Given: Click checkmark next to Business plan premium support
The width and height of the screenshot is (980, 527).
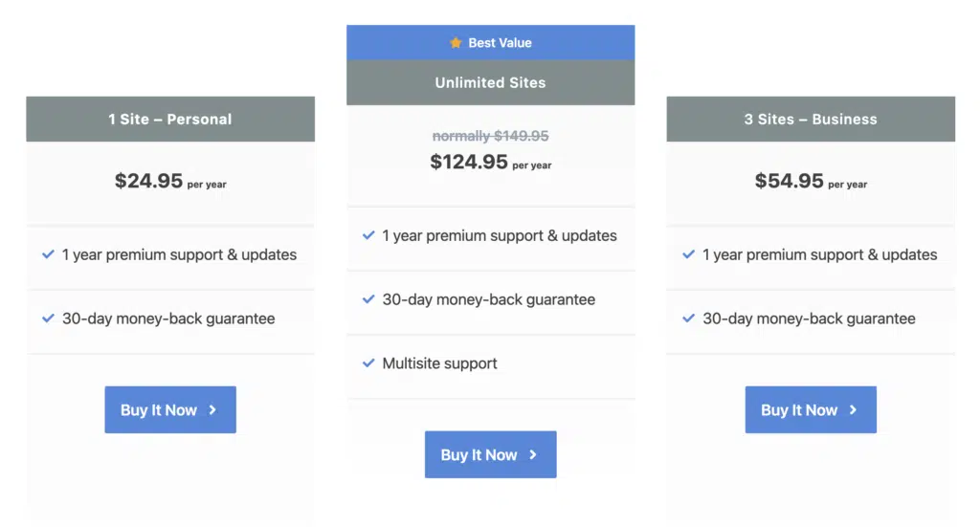Looking at the screenshot, I should pyautogui.click(x=688, y=254).
